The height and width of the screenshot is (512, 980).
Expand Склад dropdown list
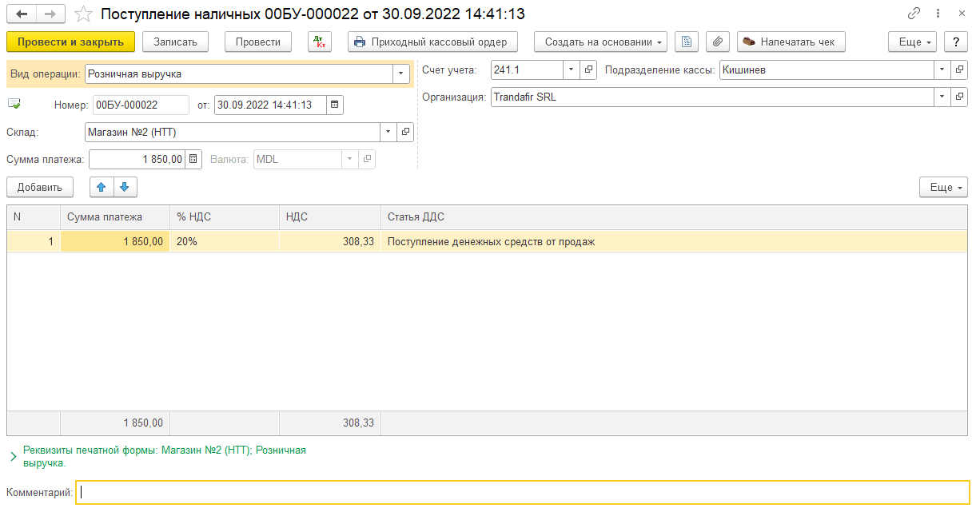coord(388,132)
